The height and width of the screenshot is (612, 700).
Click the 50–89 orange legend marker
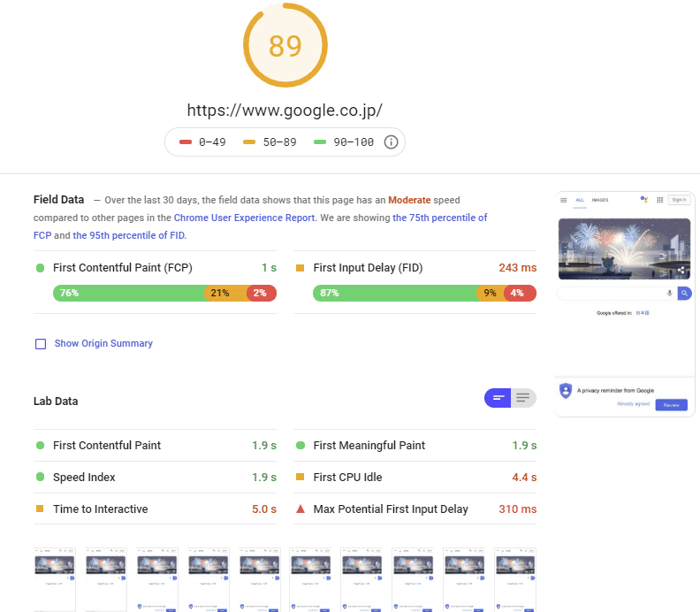coord(249,142)
